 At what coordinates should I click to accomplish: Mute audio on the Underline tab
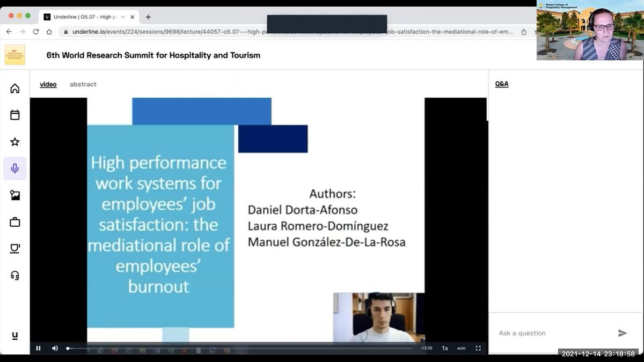point(123,17)
